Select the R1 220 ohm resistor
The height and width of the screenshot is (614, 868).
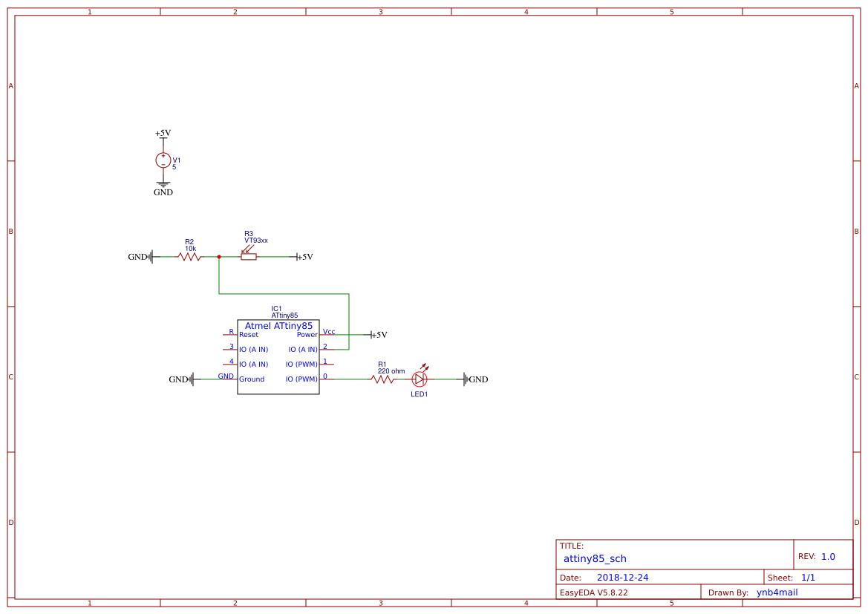(x=382, y=379)
